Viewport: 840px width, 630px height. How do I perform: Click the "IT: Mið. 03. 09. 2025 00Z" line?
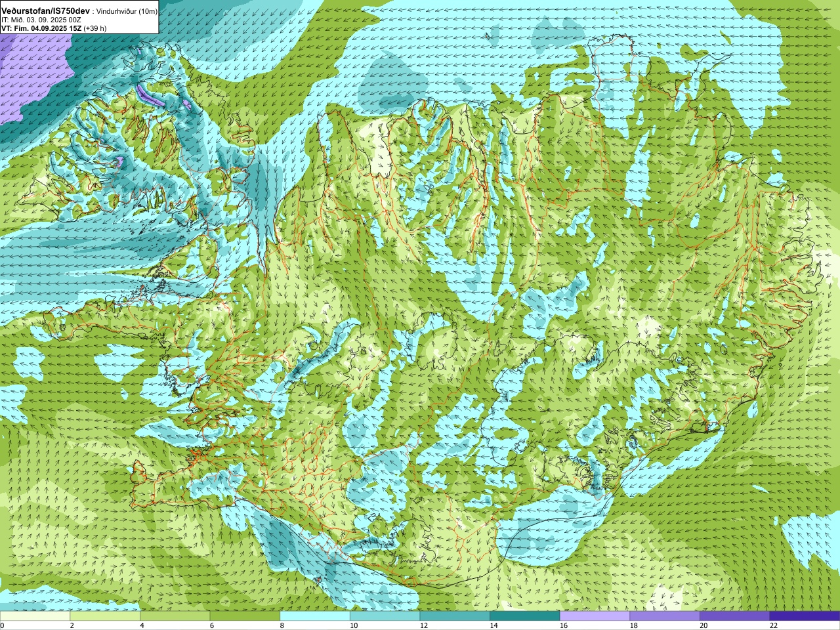(41, 20)
